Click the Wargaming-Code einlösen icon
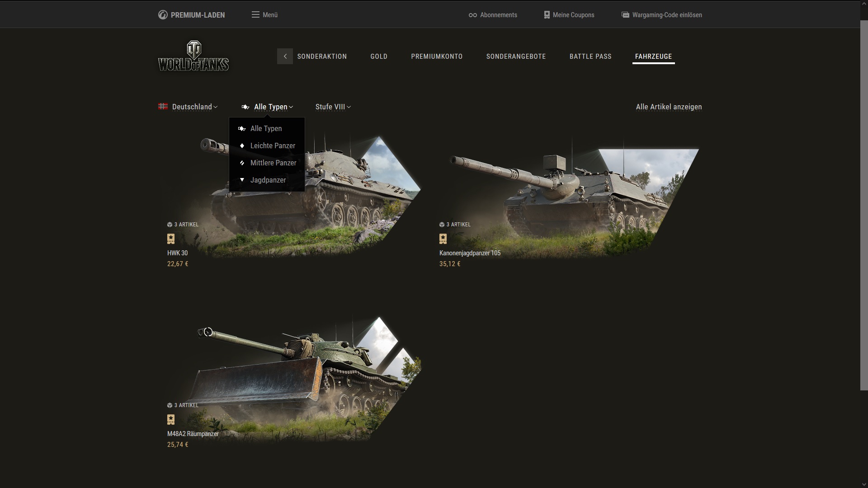Viewport: 868px width, 488px height. tap(625, 15)
